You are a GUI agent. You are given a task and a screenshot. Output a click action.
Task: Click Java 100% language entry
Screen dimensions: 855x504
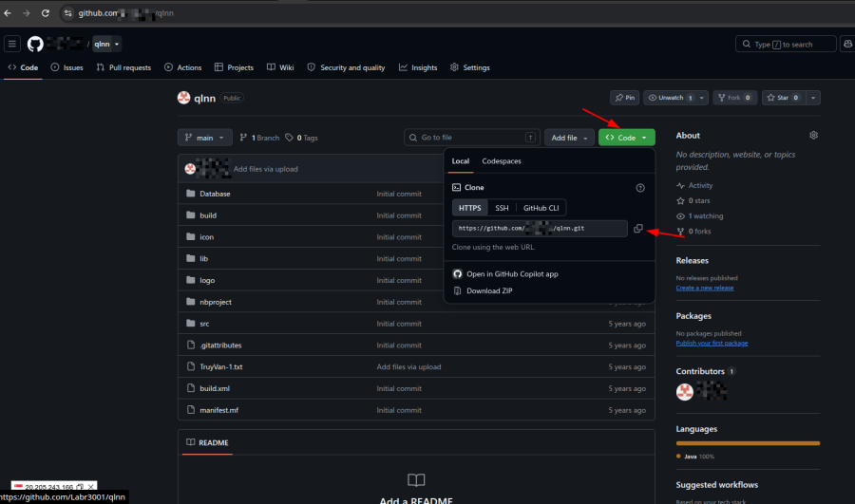click(695, 457)
